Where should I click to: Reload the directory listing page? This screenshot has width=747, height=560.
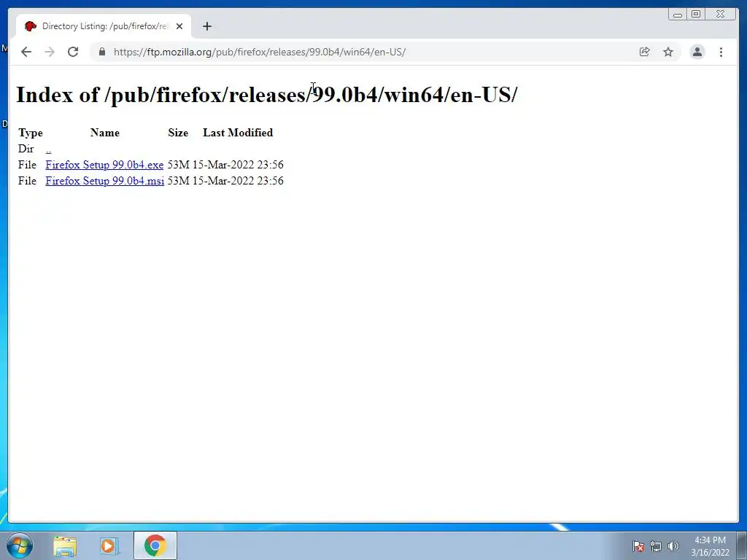pos(73,52)
